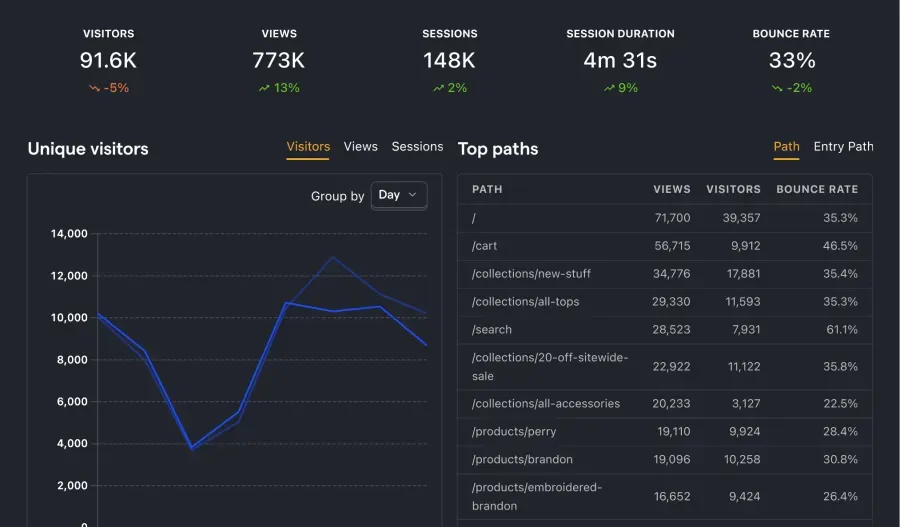Image resolution: width=900 pixels, height=527 pixels.
Task: Click the 22.5% bounce rate cell
Action: click(840, 404)
